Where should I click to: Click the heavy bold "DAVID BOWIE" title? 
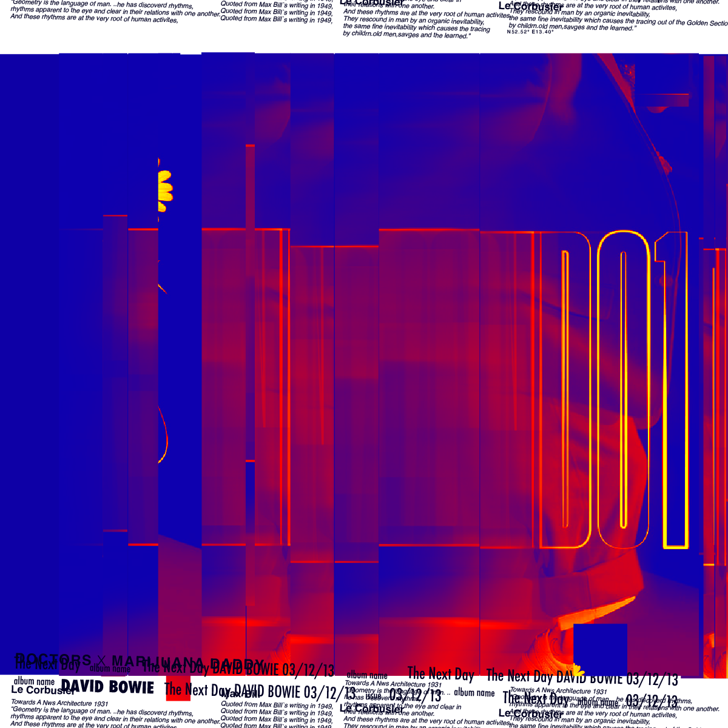pyautogui.click(x=107, y=687)
